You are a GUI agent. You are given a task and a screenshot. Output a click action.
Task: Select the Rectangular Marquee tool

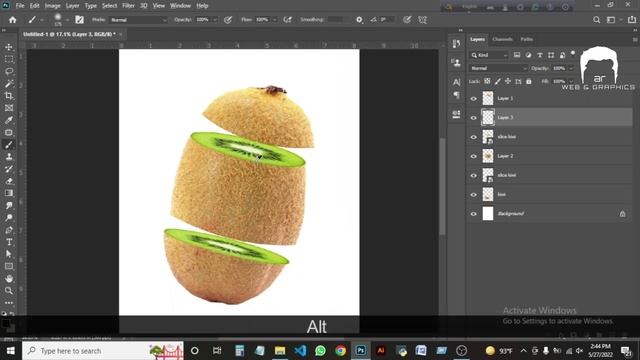click(x=9, y=59)
